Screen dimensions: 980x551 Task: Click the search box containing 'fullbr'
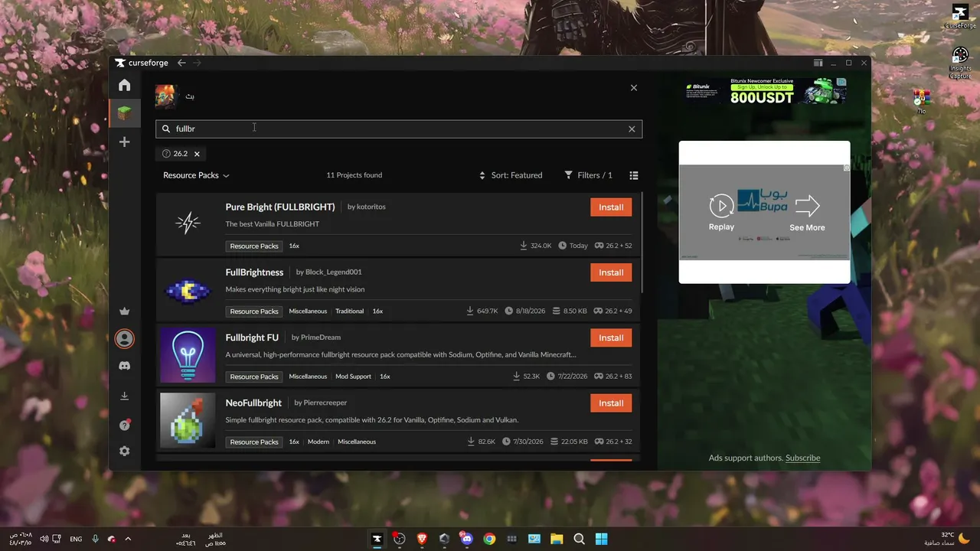point(399,129)
